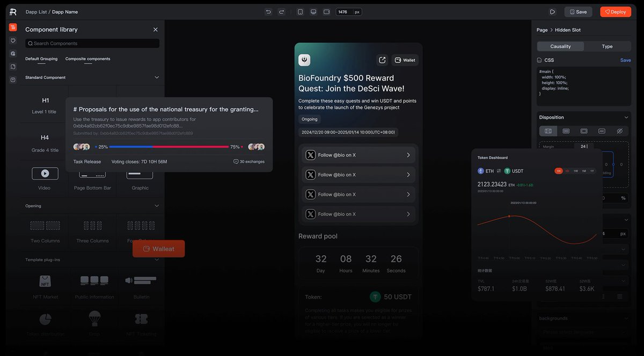This screenshot has width=644, height=356.
Task: Click the Wallet button in quest header
Action: (x=405, y=60)
